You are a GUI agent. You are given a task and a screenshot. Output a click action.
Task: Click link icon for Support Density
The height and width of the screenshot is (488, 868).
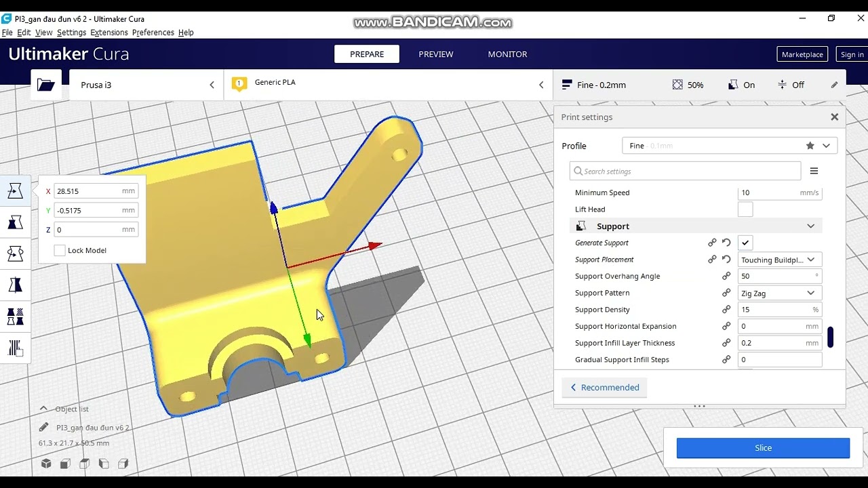[726, 309]
